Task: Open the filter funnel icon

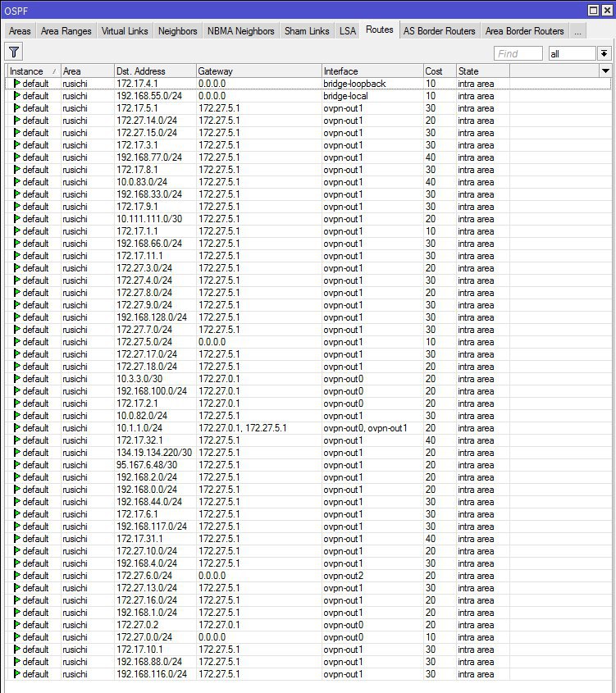Action: (14, 52)
